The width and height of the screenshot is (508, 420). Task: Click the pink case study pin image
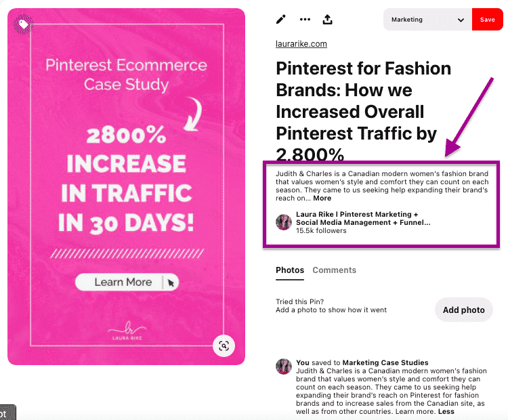click(x=126, y=186)
